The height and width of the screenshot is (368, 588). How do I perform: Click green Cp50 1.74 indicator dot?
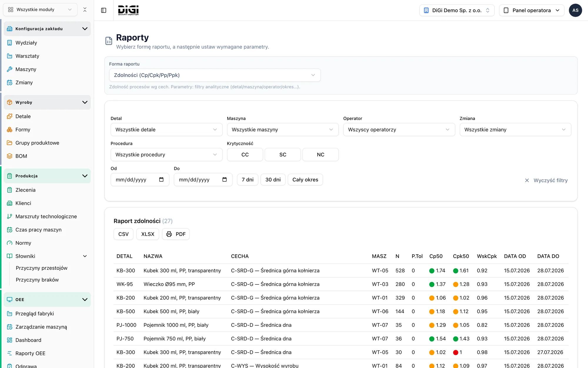tap(432, 271)
